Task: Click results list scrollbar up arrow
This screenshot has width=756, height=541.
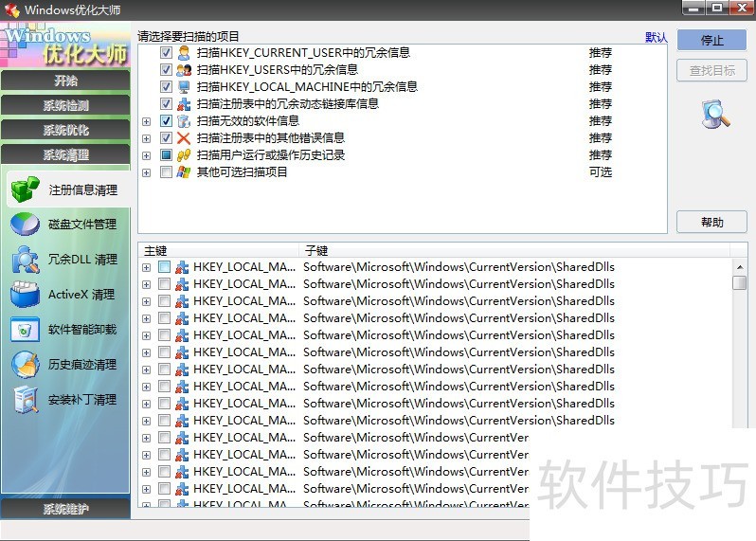Action: (x=740, y=266)
